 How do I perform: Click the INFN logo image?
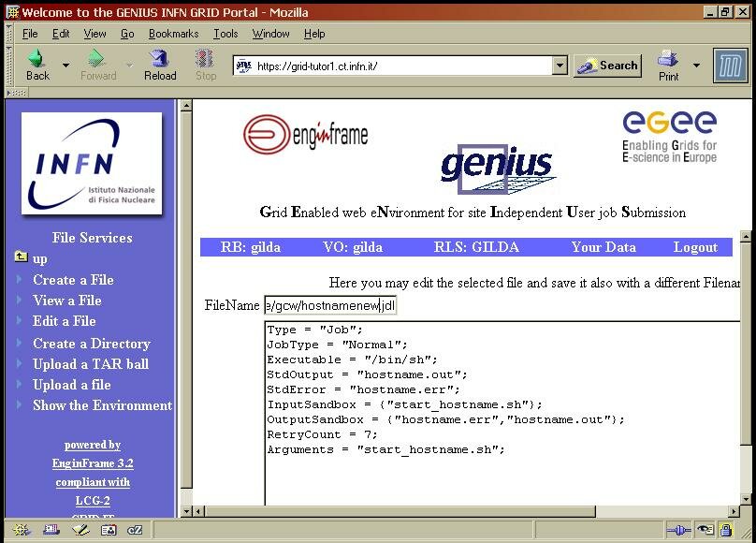click(92, 163)
